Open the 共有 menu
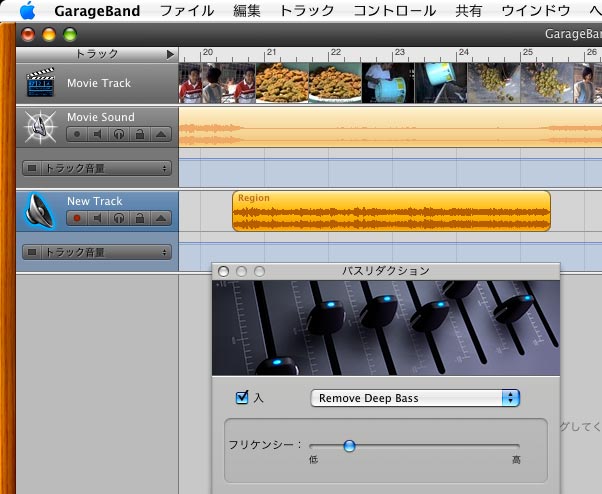602x494 pixels. pyautogui.click(x=469, y=11)
